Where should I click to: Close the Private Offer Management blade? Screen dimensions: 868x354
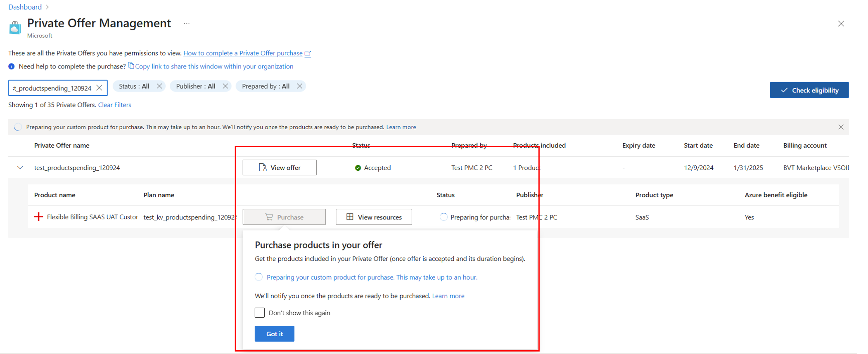tap(841, 24)
